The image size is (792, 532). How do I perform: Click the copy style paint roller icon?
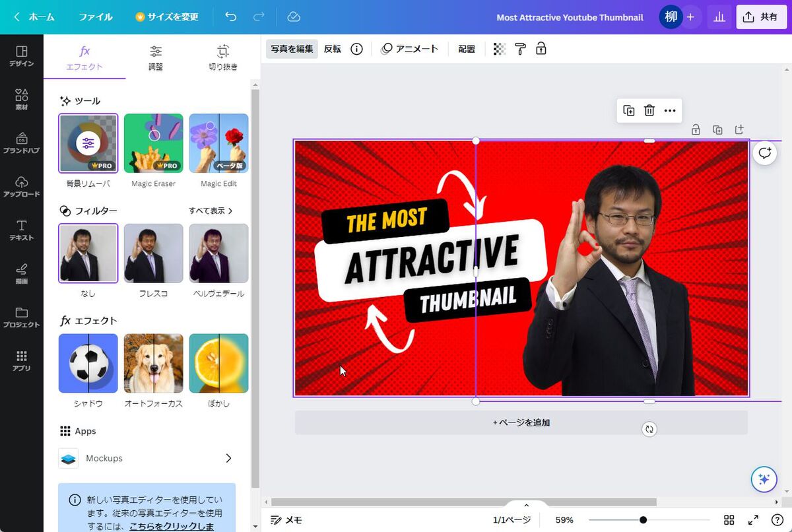pyautogui.click(x=520, y=49)
